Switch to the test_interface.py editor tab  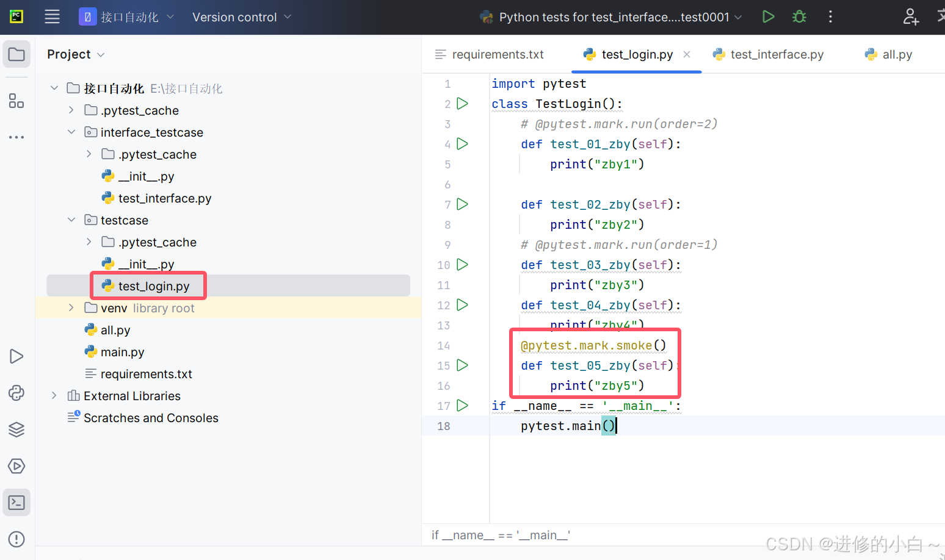pyautogui.click(x=768, y=54)
